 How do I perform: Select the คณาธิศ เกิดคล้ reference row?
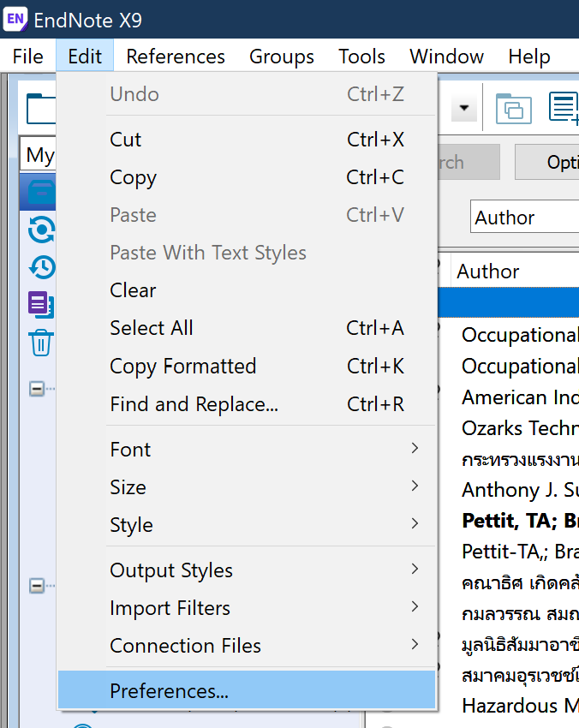click(x=509, y=582)
